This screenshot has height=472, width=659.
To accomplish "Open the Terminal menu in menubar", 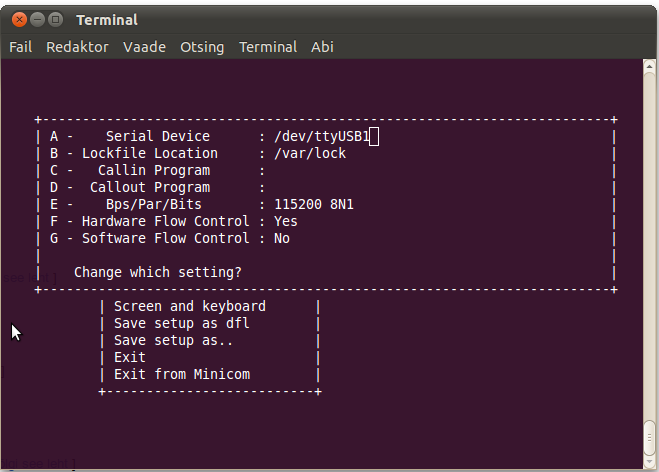I will point(267,47).
